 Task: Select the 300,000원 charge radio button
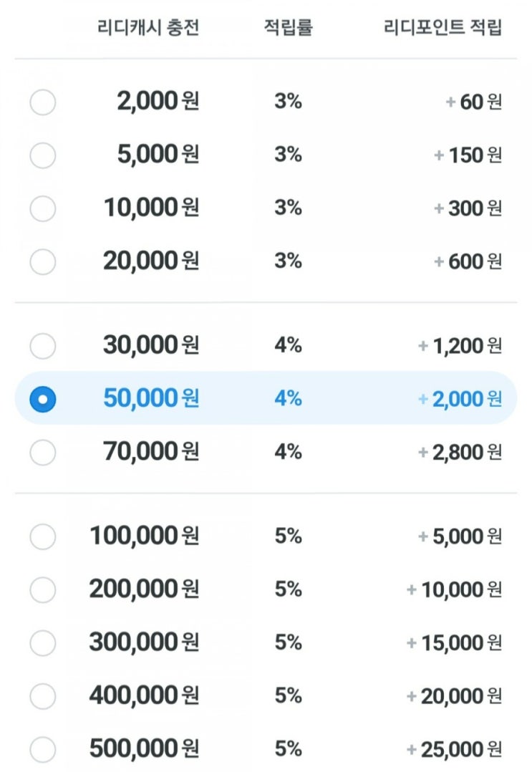(43, 642)
